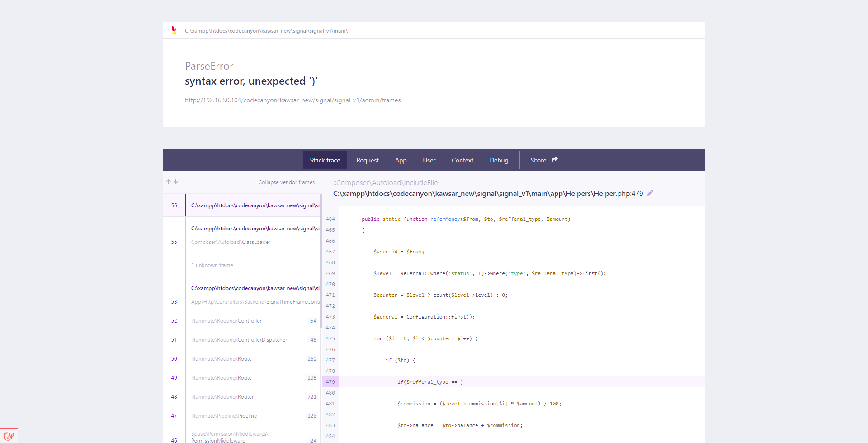Screen dimensions: 868x443
Task: Click the Ignition logo icon in header
Action: click(174, 30)
